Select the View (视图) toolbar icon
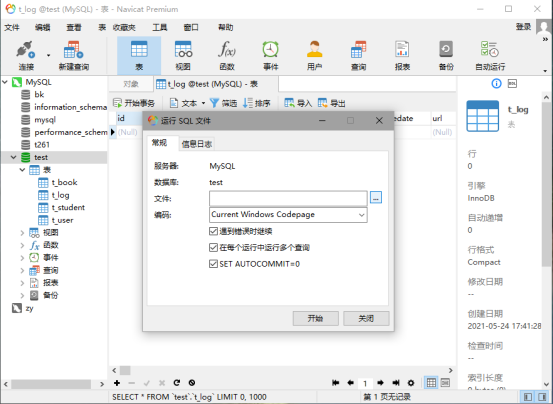553x404 pixels. [183, 56]
